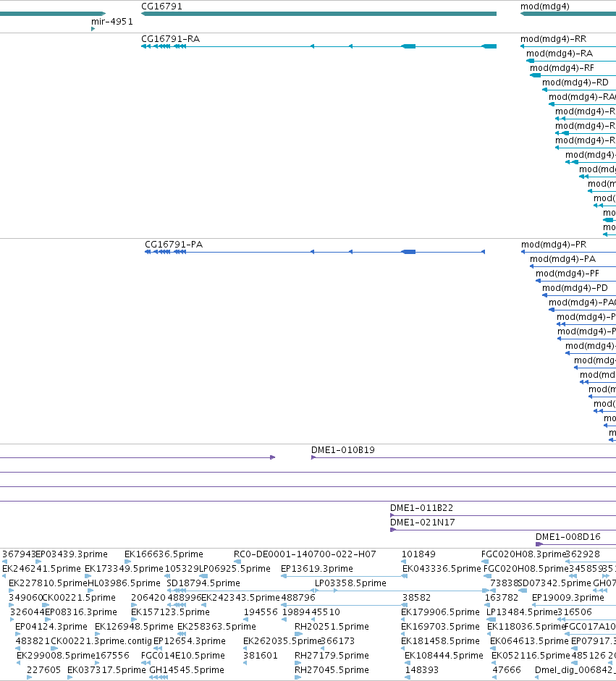Image resolution: width=616 pixels, height=681 pixels.
Task: Click EST LP06925.5prime
Action: click(235, 569)
